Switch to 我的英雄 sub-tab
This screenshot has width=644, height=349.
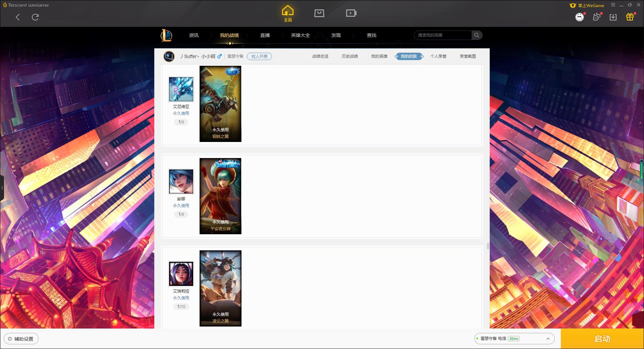[x=379, y=56]
